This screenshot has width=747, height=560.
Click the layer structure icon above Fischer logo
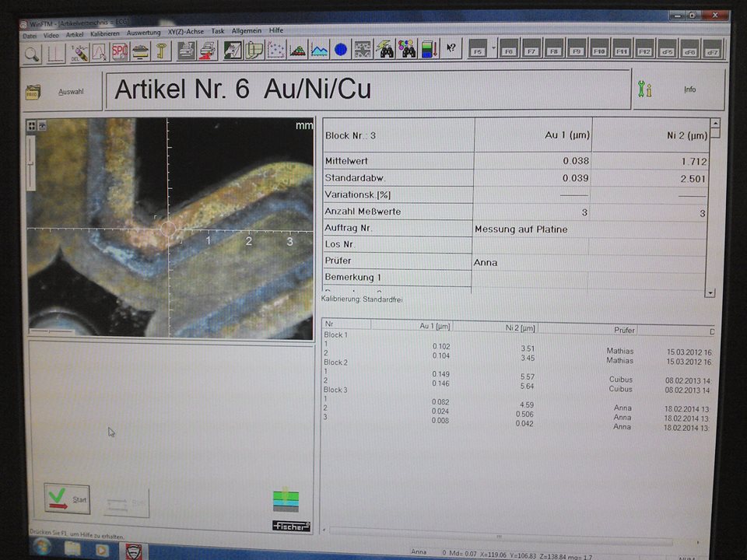286,500
